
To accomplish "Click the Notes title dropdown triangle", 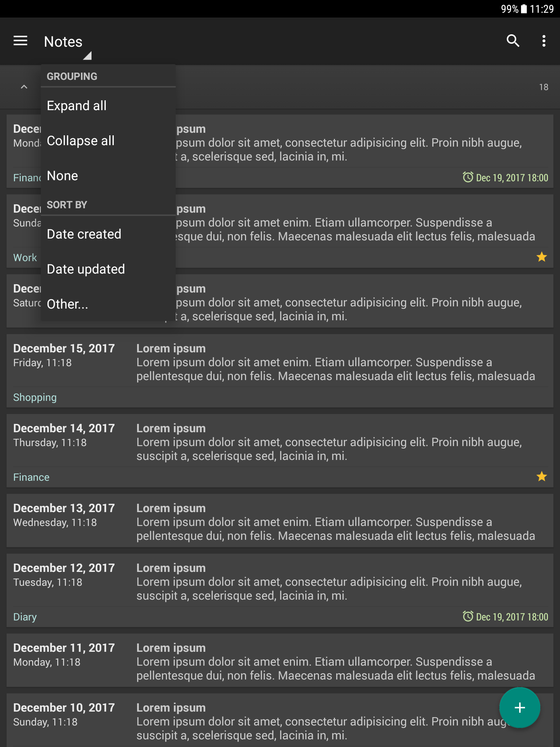I will click(87, 55).
